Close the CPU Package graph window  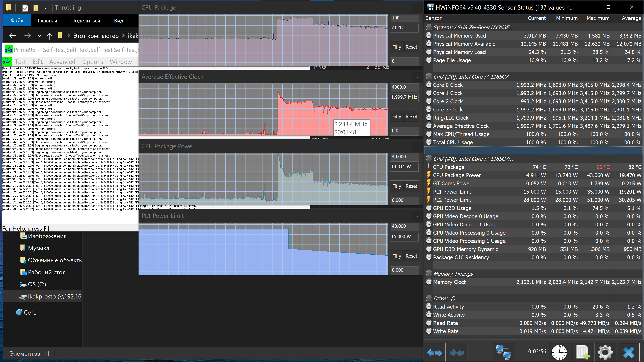tap(417, 8)
